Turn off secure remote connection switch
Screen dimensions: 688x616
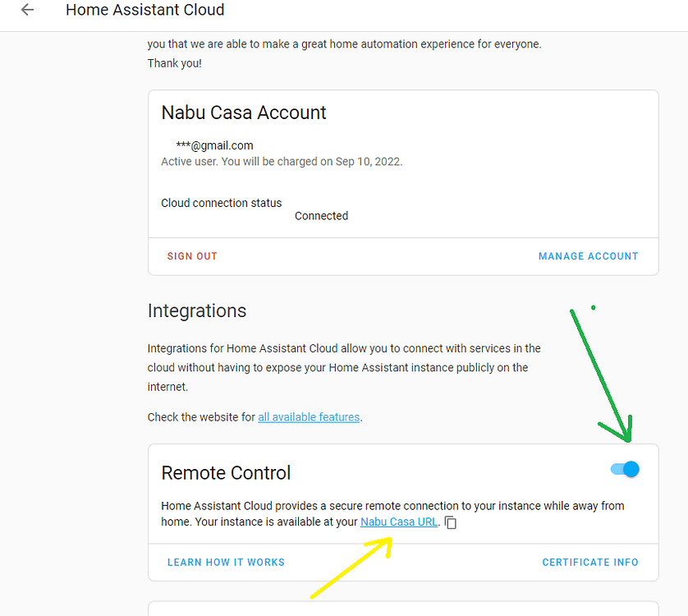point(624,469)
